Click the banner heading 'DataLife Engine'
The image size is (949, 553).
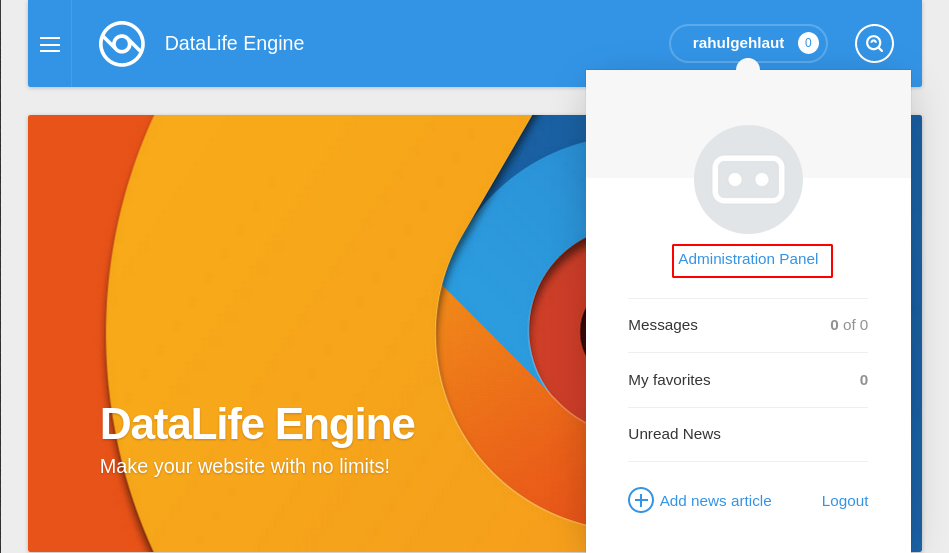pos(257,424)
